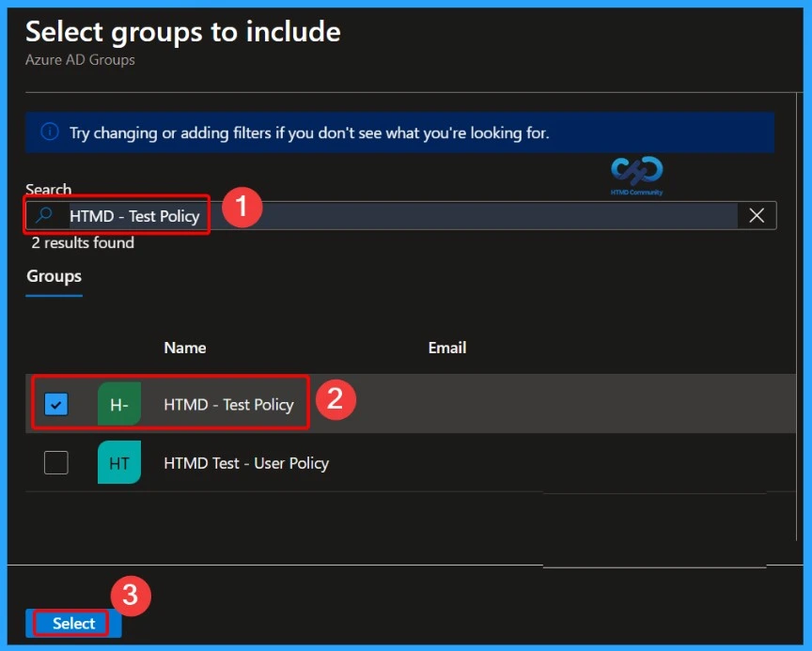Click the green H- group avatar
The image size is (812, 651).
pos(119,404)
